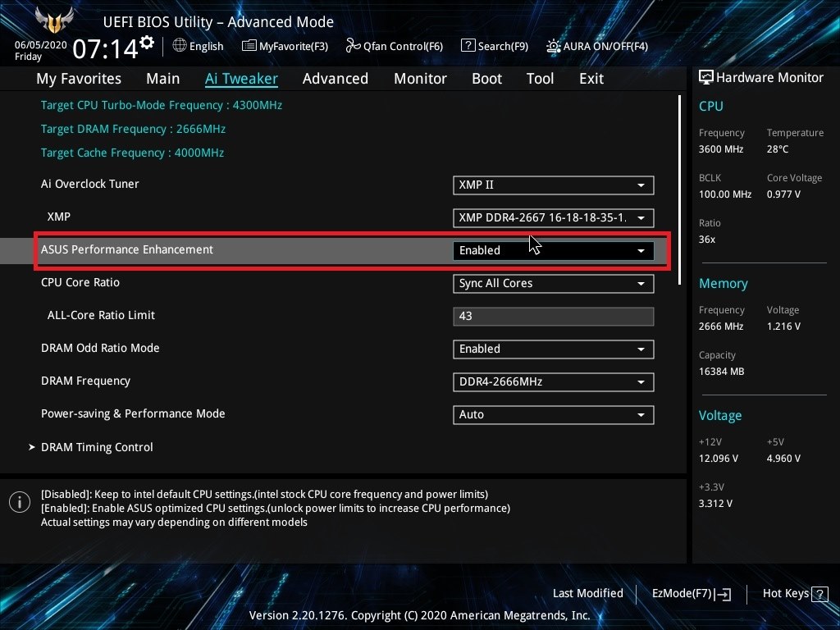Open the DRAM Frequency dropdown

click(x=554, y=381)
